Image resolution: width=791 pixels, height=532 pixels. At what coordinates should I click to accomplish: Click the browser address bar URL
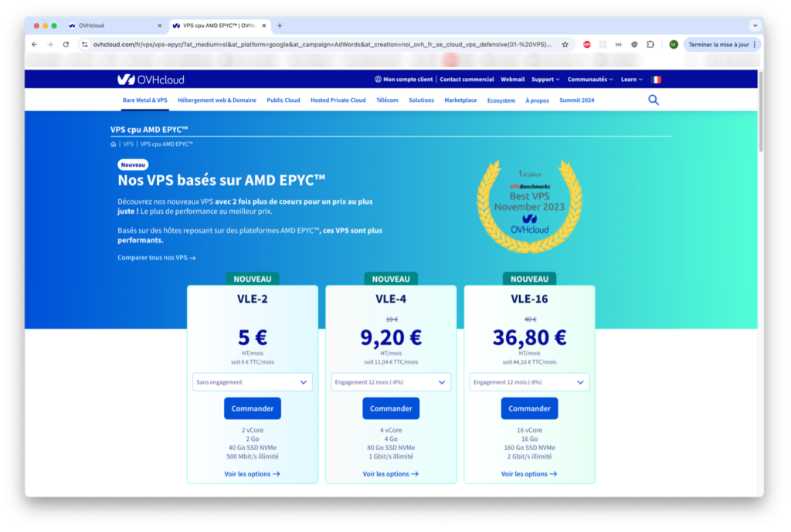pos(322,44)
